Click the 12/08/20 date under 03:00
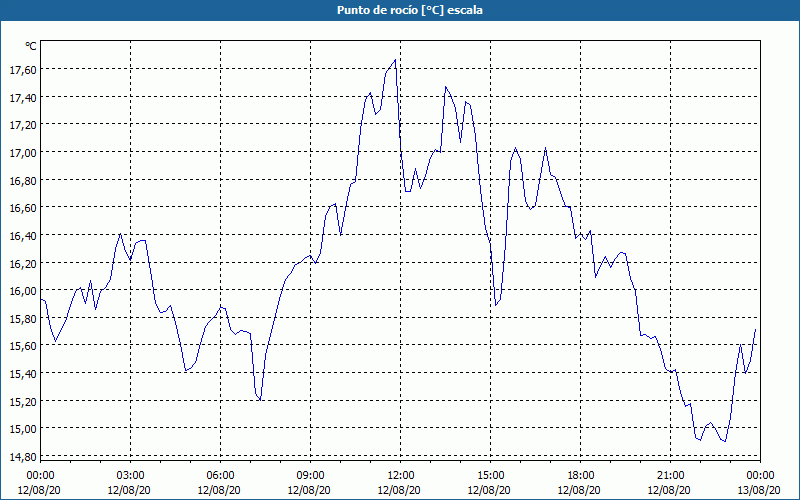The height and width of the screenshot is (500, 800). point(129,490)
